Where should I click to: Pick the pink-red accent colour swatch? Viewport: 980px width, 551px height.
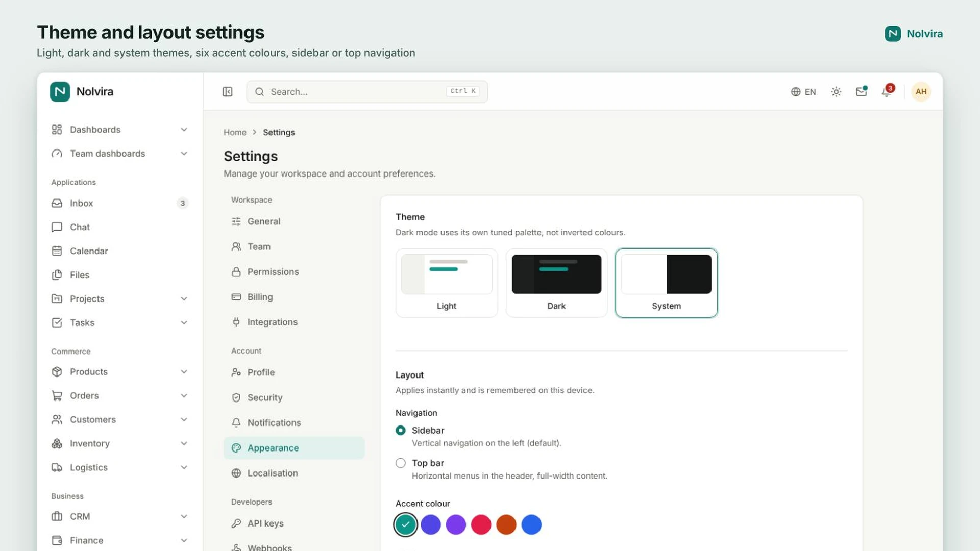tap(481, 524)
